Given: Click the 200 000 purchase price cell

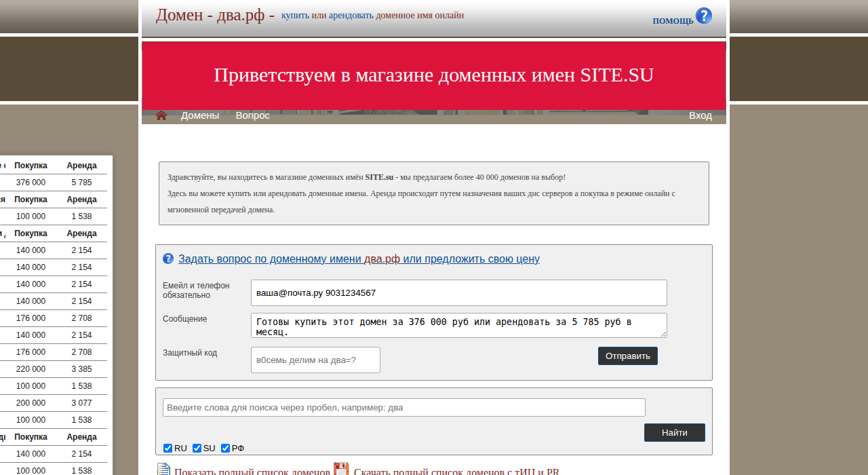Looking at the screenshot, I should click(31, 403).
